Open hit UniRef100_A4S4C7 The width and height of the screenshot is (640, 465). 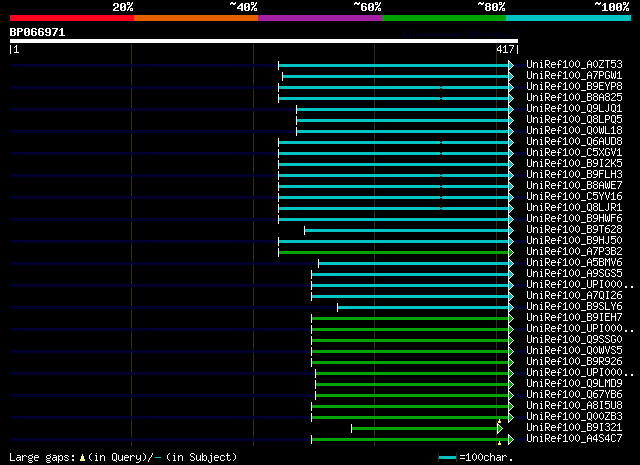(x=574, y=439)
